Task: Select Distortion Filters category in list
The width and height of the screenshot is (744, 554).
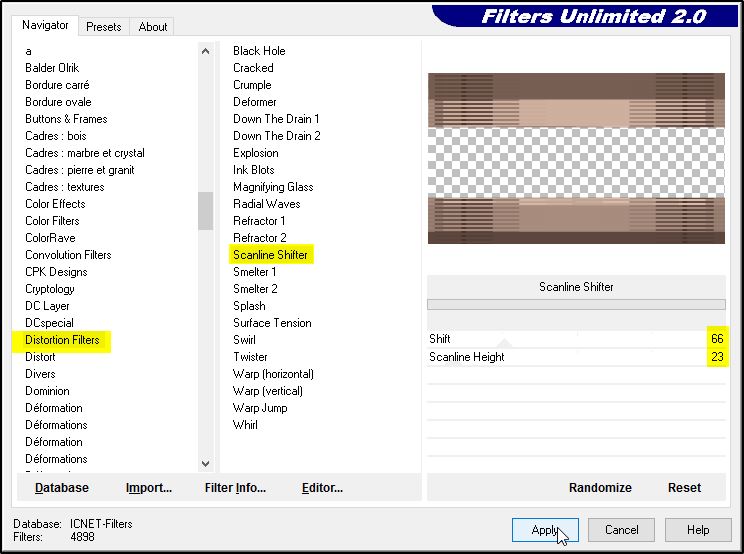Action: pyautogui.click(x=63, y=340)
